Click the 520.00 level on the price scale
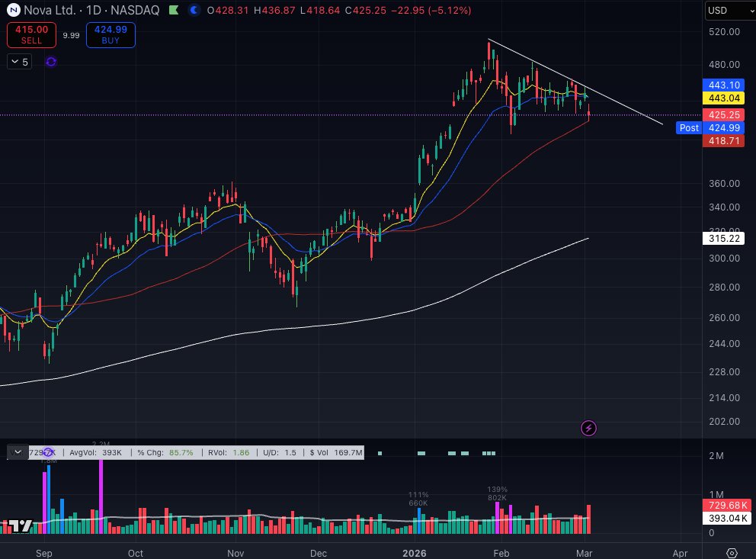756x559 pixels. [724, 32]
